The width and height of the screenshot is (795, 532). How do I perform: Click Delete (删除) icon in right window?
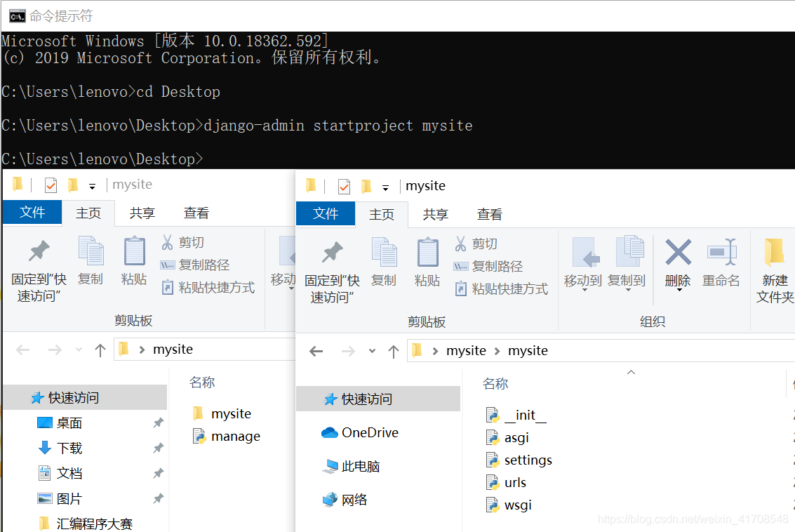[678, 264]
